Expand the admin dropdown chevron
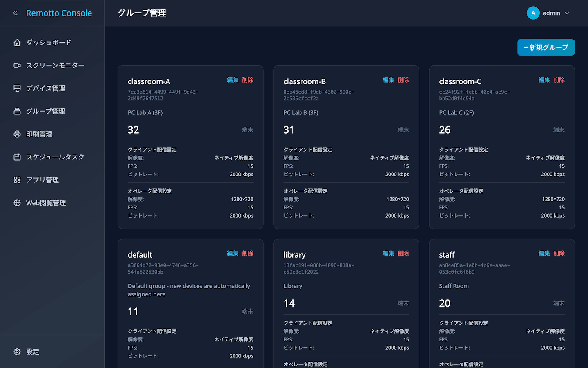The width and height of the screenshot is (588, 368). (567, 13)
